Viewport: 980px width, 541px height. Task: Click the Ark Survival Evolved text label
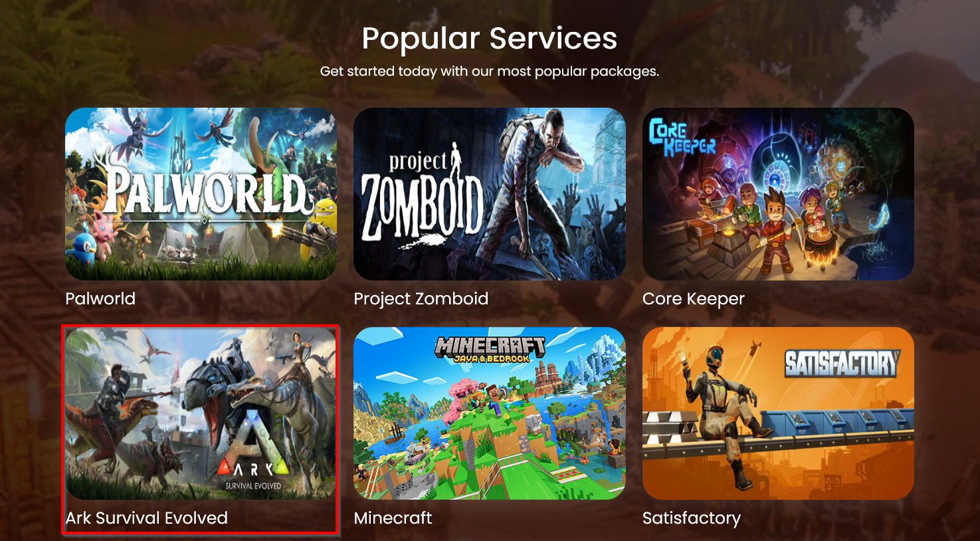147,518
